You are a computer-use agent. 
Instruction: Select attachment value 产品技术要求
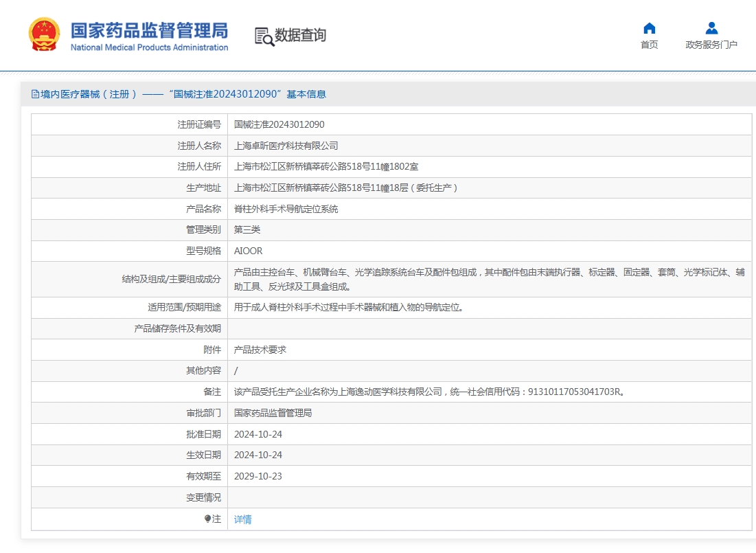tap(260, 350)
